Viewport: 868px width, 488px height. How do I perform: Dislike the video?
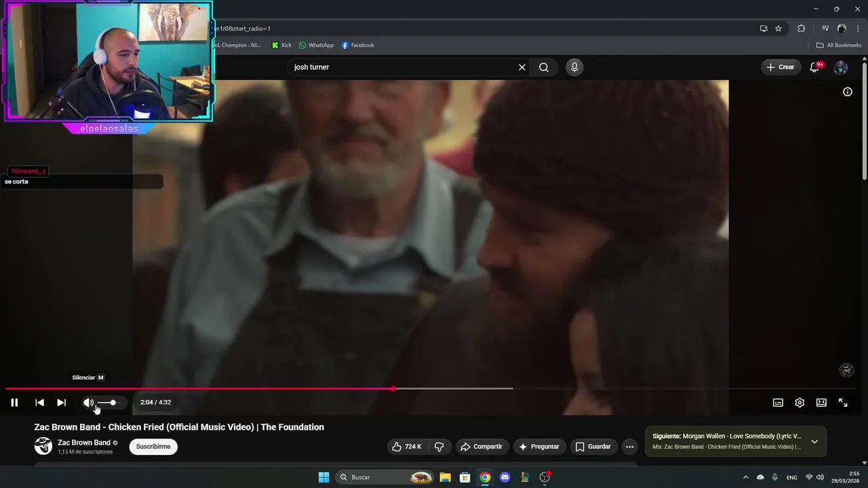439,447
